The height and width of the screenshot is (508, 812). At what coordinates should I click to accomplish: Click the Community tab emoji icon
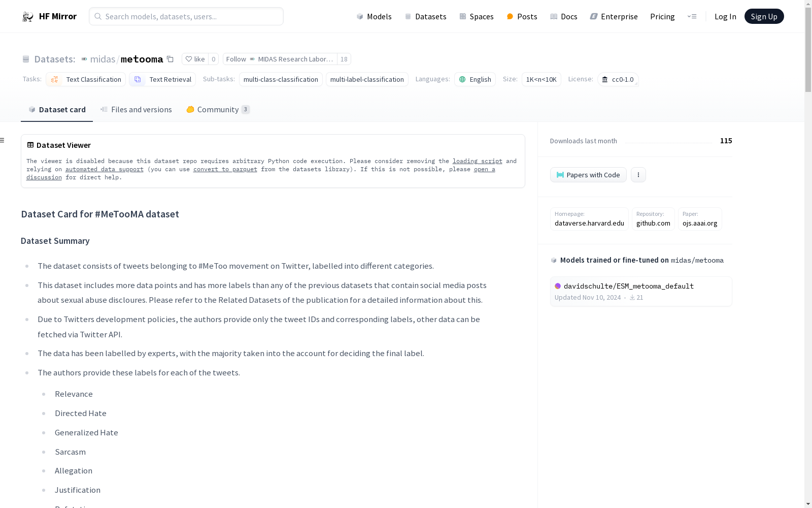pos(190,109)
